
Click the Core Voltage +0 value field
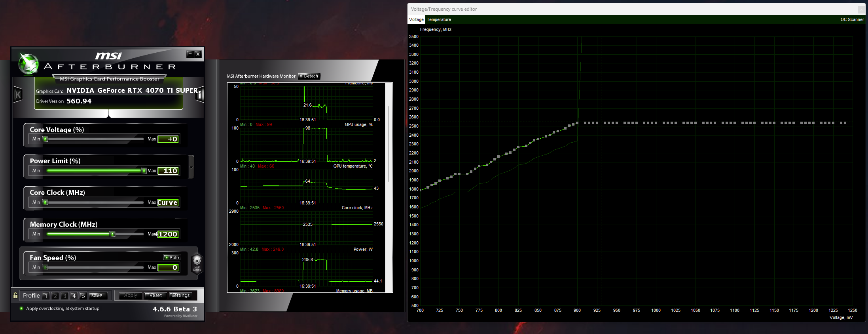click(x=168, y=139)
